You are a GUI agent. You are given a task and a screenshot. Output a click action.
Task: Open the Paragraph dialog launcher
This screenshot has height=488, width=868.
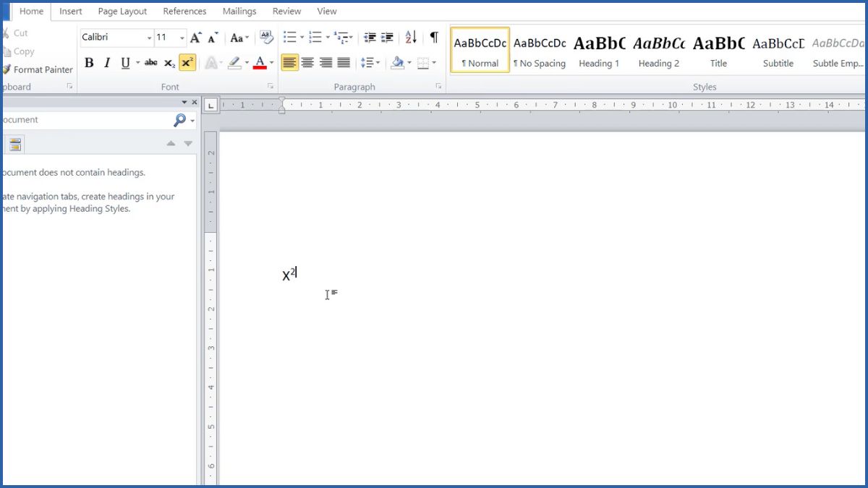pos(438,86)
